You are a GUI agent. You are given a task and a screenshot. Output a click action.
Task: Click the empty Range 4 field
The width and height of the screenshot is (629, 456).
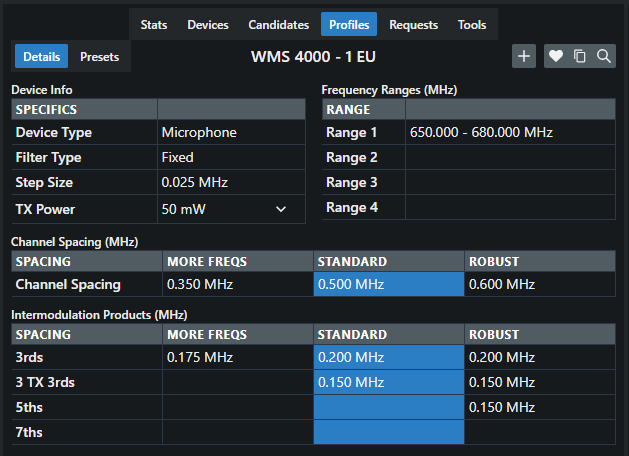click(x=510, y=207)
